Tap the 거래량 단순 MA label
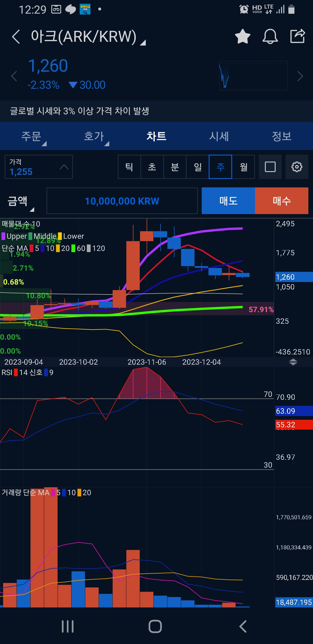The height and width of the screenshot is (644, 313). point(26,493)
